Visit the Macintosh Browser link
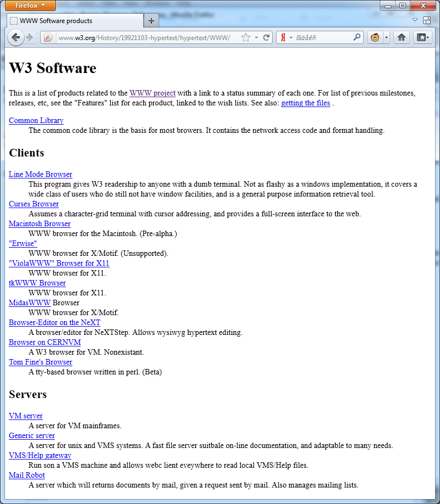 tap(40, 223)
